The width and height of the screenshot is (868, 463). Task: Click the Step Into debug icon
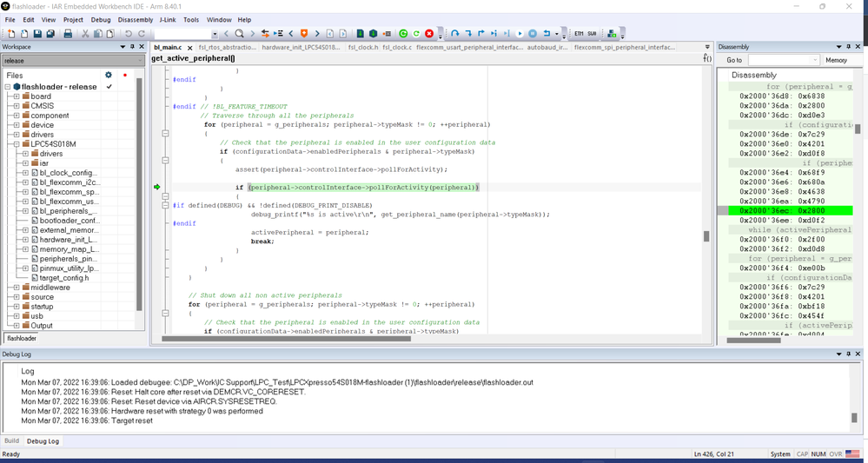[468, 34]
